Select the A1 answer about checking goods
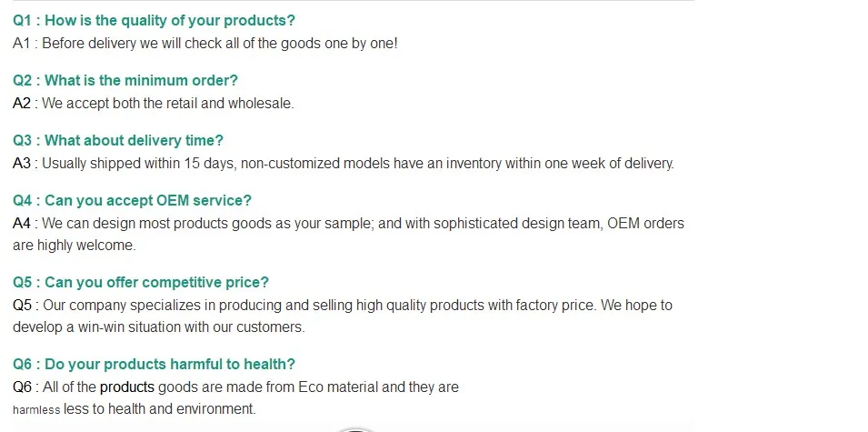Screen dimensions: 868x432 pos(205,44)
